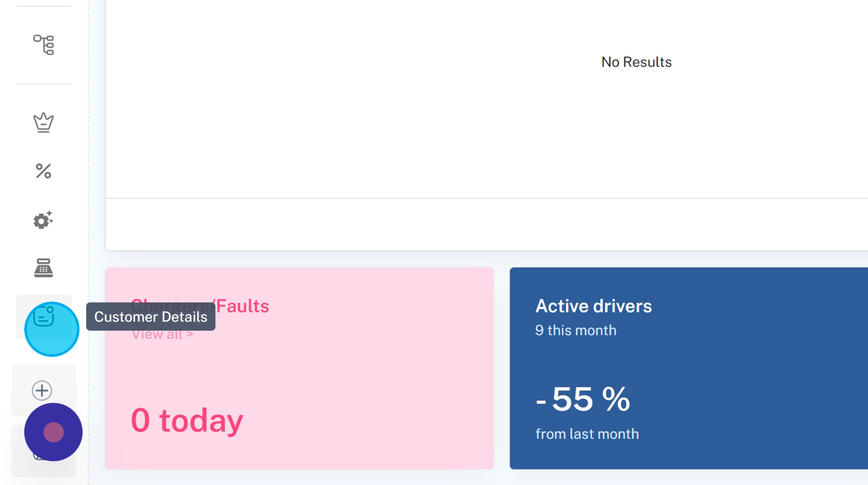The height and width of the screenshot is (485, 868).
Task: Click the Customer Details tooltip label
Action: coord(150,317)
